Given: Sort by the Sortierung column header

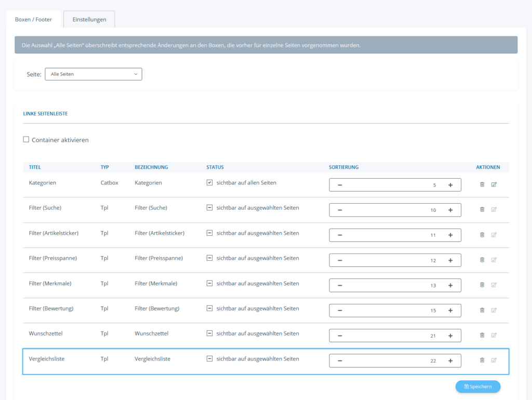Looking at the screenshot, I should tap(344, 167).
